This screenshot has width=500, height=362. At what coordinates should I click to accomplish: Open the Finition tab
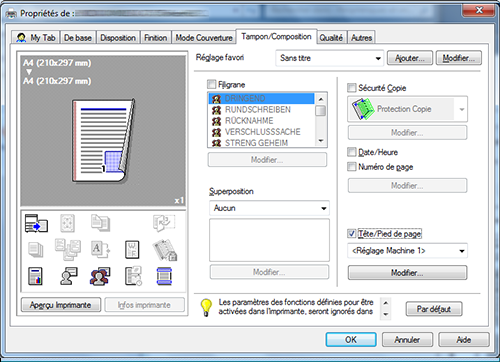(155, 38)
